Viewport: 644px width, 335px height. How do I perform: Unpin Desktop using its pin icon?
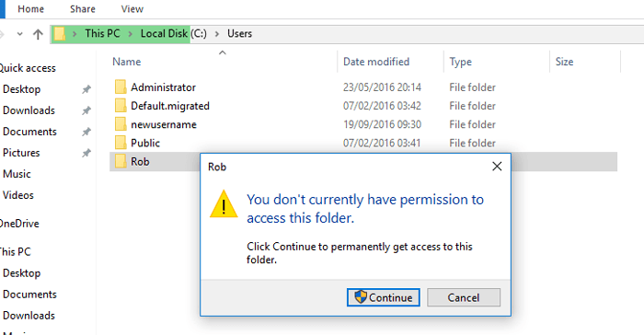(86, 89)
